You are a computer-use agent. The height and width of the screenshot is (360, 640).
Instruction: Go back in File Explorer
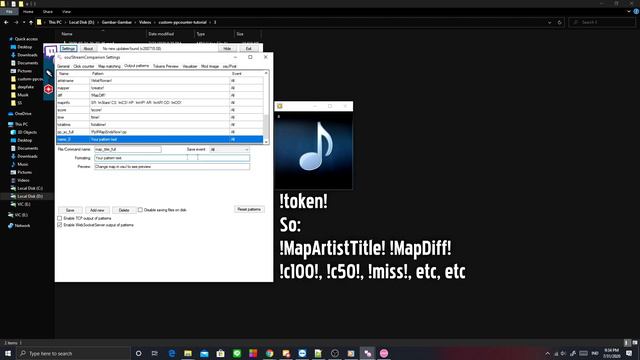[x=6, y=22]
